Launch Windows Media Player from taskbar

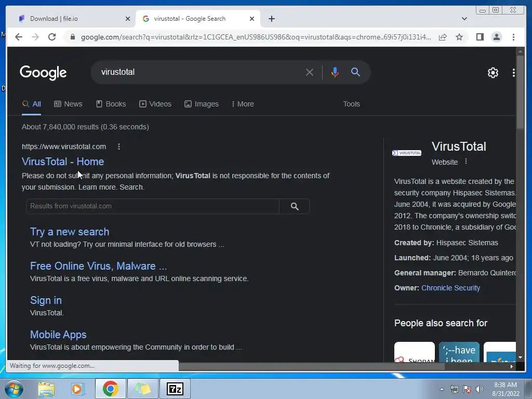[x=77, y=389]
